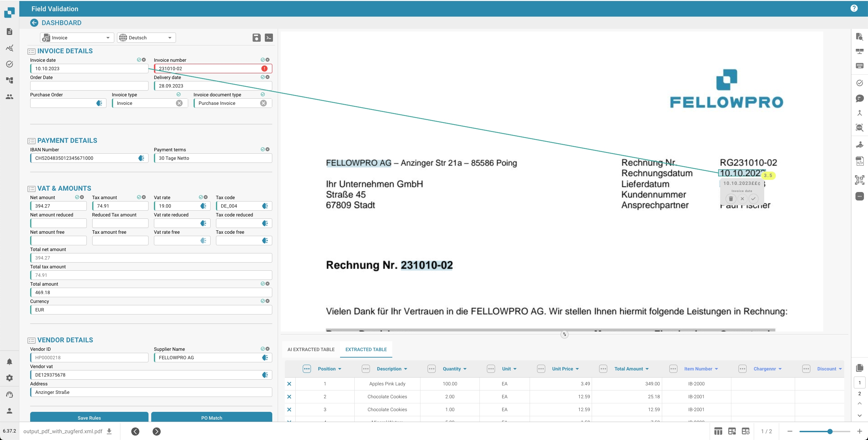Click the help question mark icon
The width and height of the screenshot is (868, 440).
click(x=854, y=8)
